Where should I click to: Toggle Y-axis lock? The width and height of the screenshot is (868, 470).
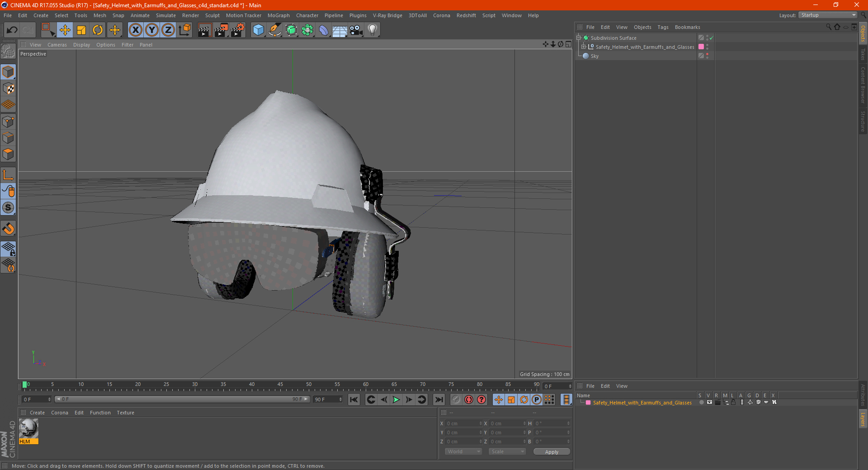point(152,30)
